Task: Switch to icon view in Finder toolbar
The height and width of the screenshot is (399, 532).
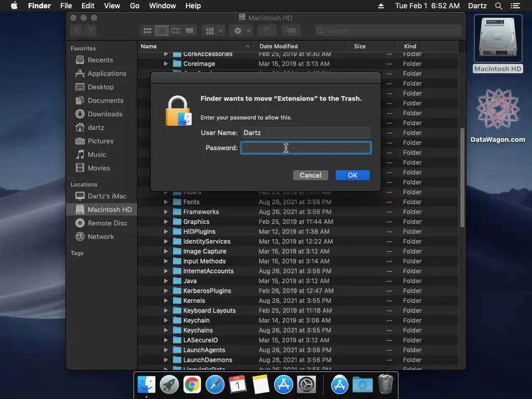Action: (x=147, y=31)
